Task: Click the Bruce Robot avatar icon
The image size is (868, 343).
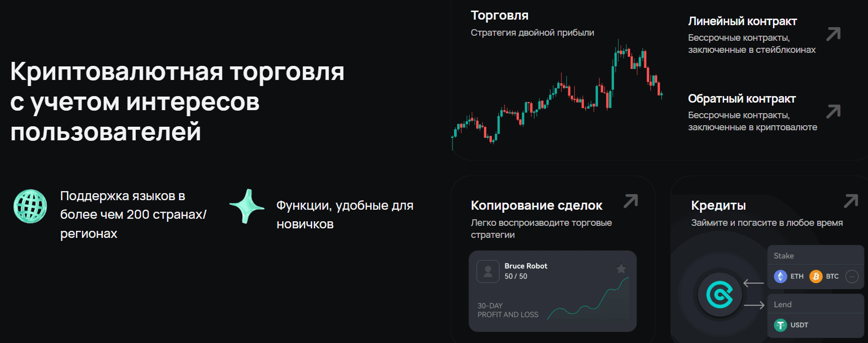Action: click(x=487, y=272)
